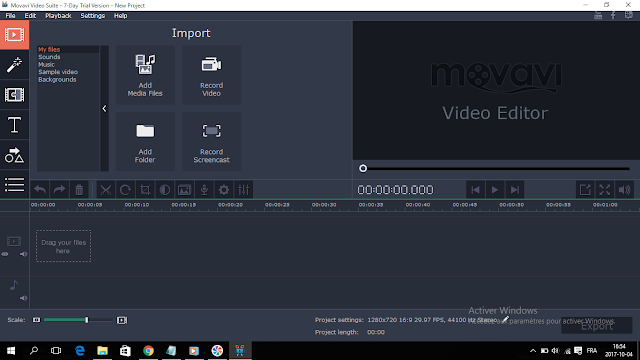Open the More tools list tab

(14, 184)
